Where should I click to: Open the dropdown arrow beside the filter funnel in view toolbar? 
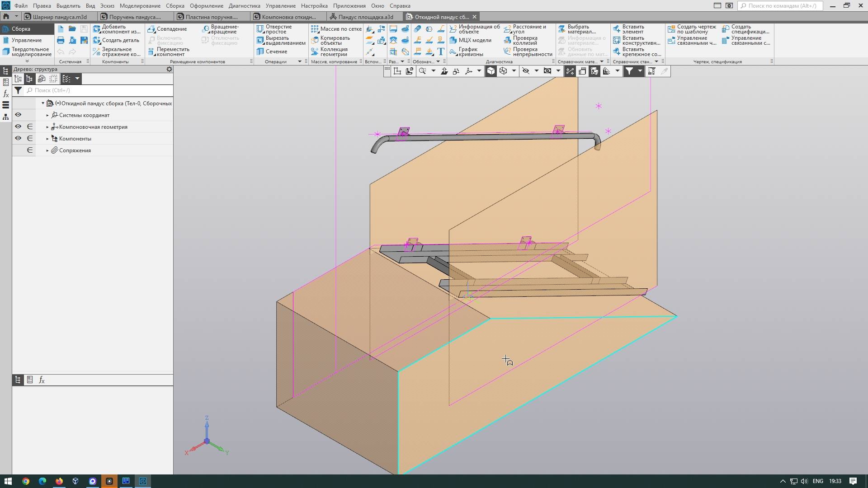640,71
